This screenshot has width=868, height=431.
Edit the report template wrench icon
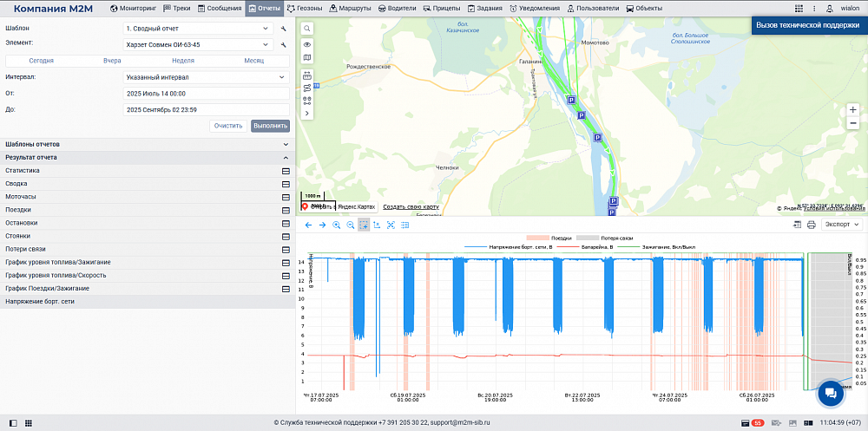283,29
